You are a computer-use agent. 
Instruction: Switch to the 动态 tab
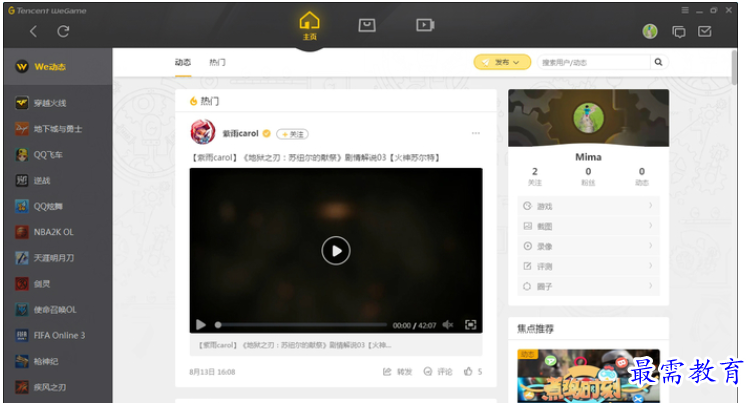(183, 62)
